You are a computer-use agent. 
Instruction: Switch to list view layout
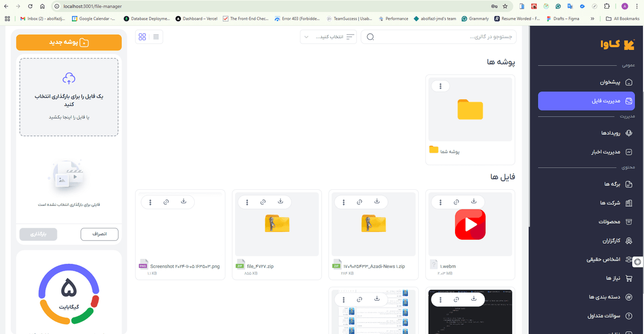tap(156, 37)
